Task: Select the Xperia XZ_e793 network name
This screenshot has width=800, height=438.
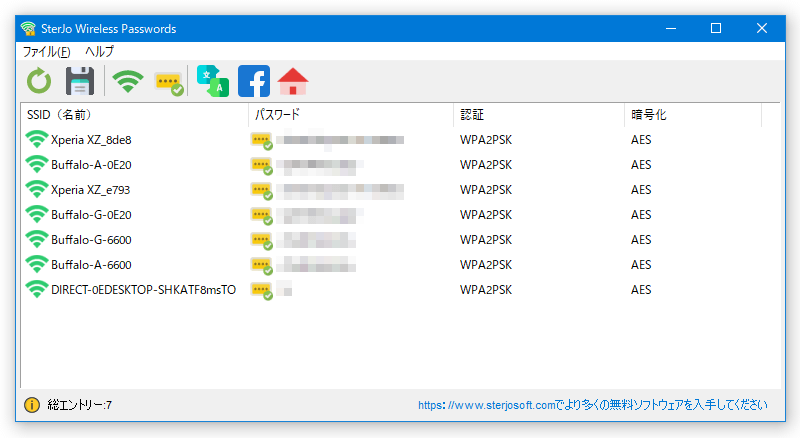Action: pyautogui.click(x=91, y=189)
